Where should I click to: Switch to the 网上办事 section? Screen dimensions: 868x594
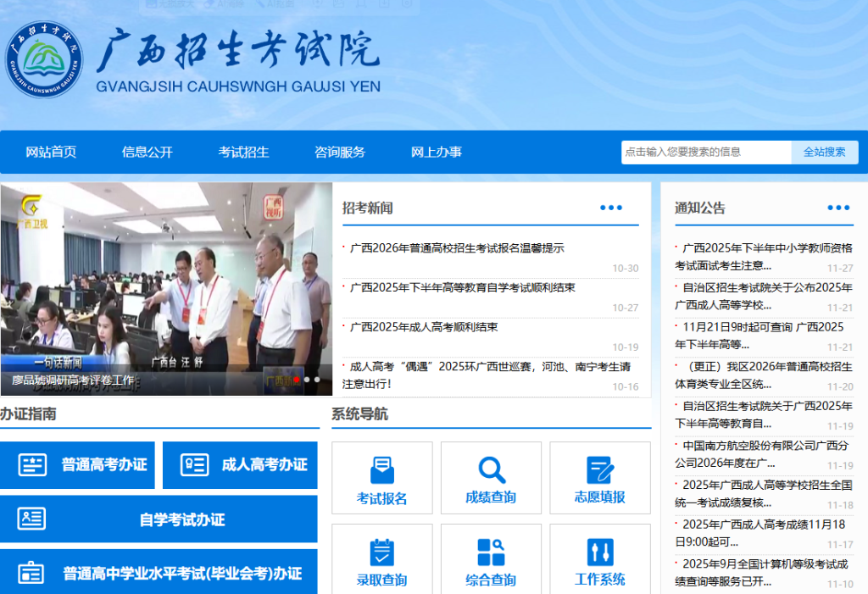click(x=436, y=152)
